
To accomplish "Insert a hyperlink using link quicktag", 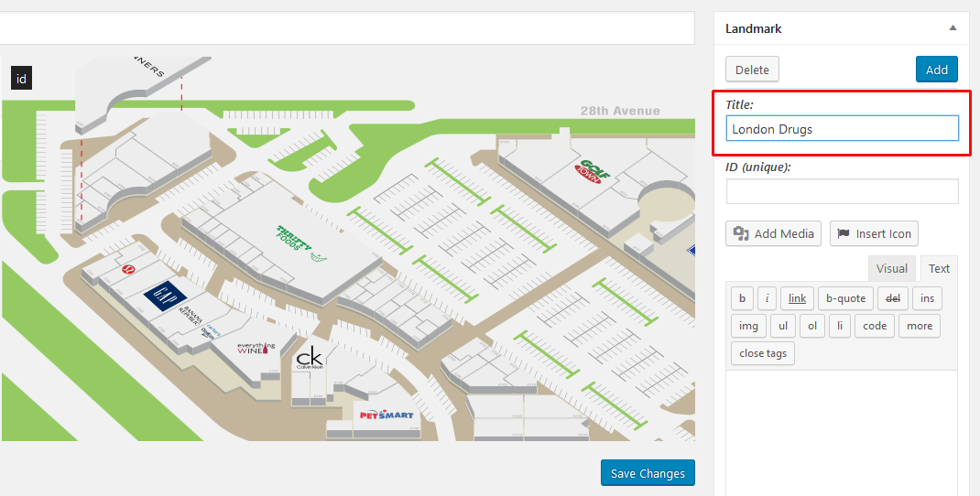I will point(797,298).
